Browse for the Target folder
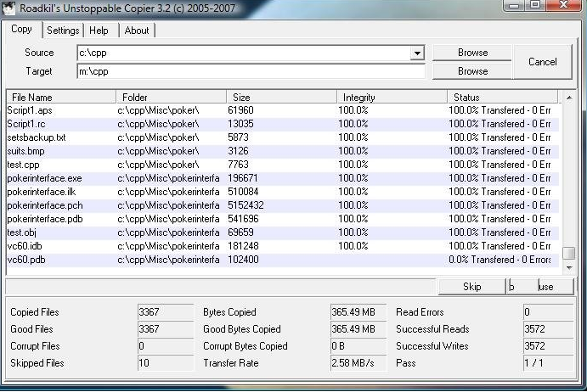 tap(472, 71)
